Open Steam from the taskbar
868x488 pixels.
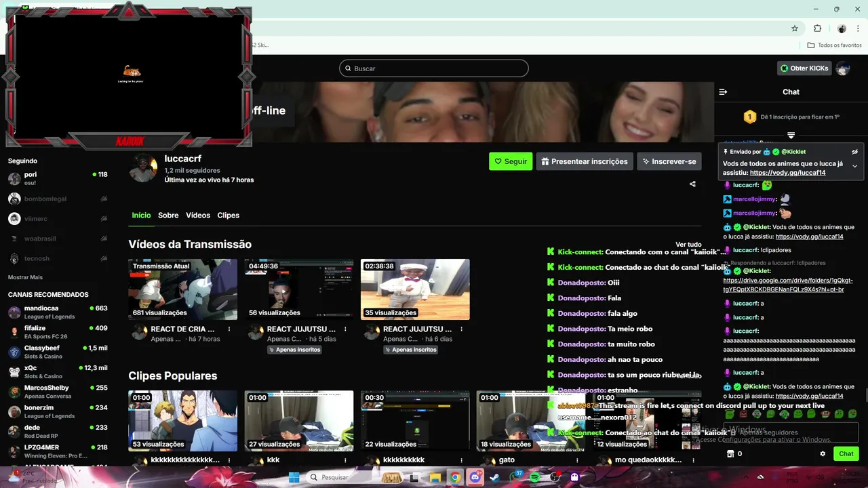pyautogui.click(x=494, y=477)
